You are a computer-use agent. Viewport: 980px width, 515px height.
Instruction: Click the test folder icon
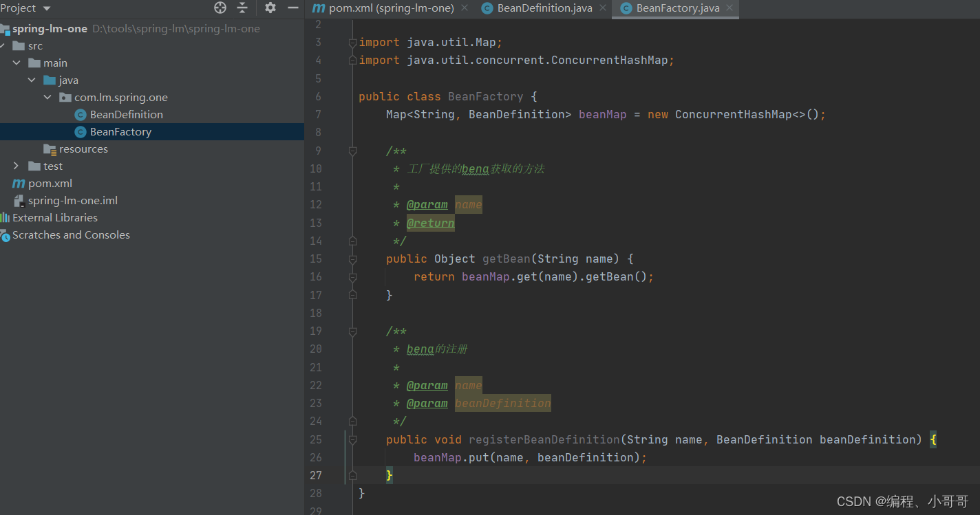34,166
